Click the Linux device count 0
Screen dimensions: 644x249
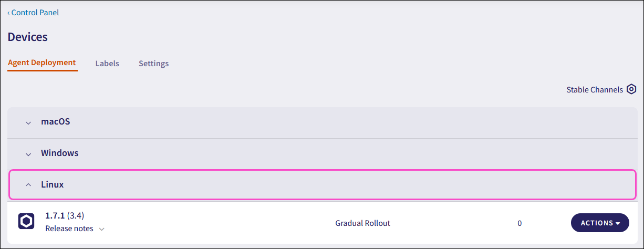pyautogui.click(x=520, y=223)
